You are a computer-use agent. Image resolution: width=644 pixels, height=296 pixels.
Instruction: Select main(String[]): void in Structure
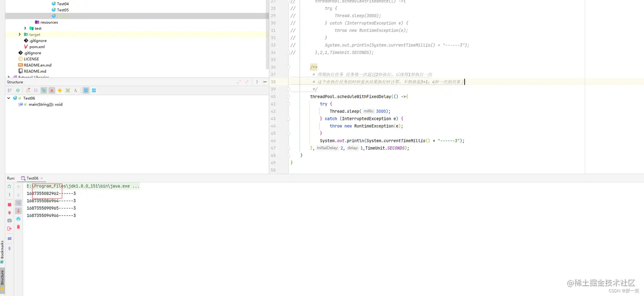click(46, 104)
